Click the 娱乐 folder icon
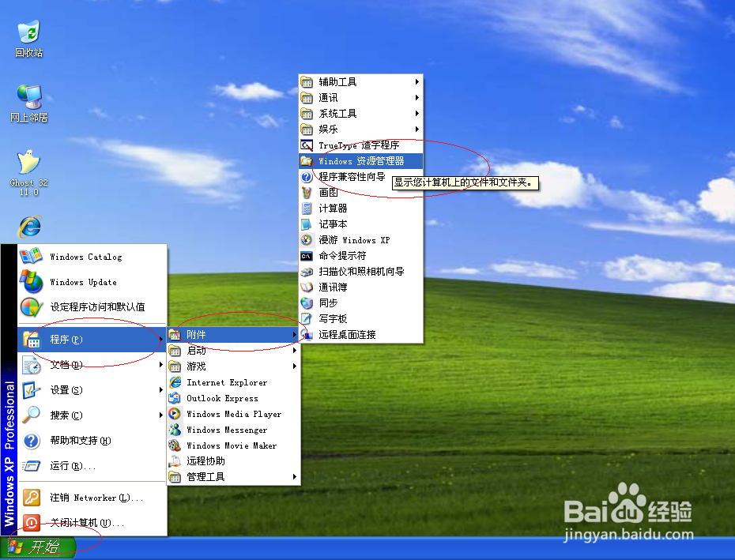The image size is (735, 560). click(x=307, y=129)
